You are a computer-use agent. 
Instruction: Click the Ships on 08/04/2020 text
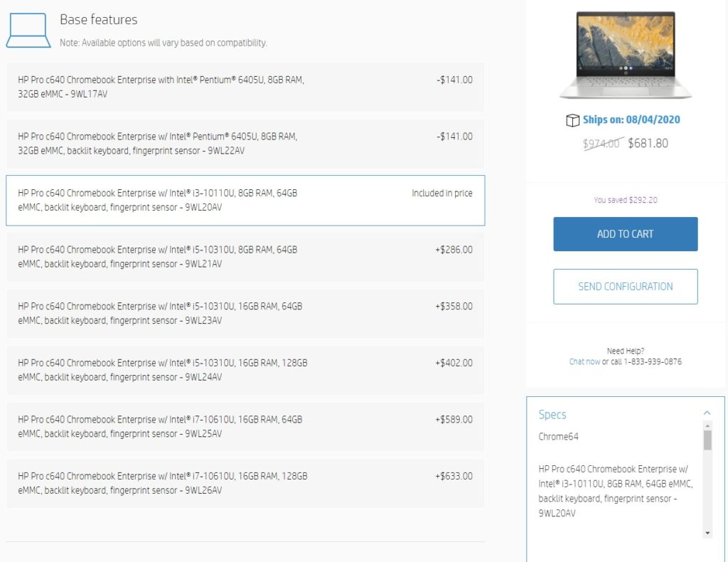click(x=631, y=120)
